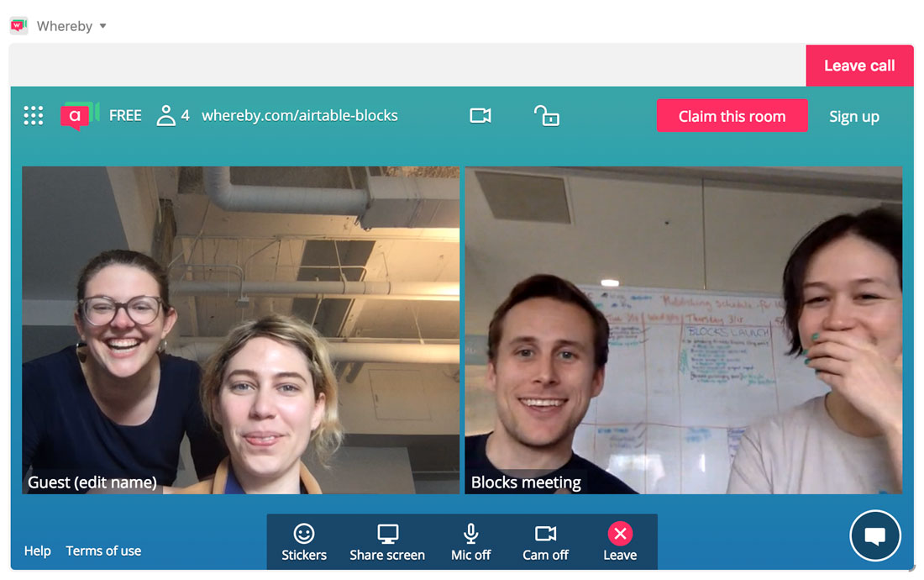
Task: Open the Help link
Action: pyautogui.click(x=37, y=551)
